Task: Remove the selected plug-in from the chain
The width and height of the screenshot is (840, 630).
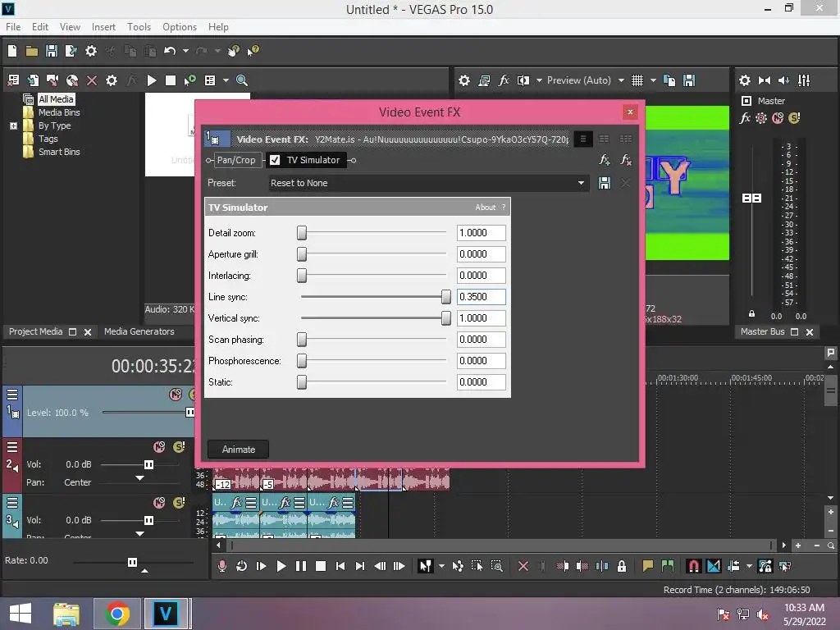Action: 625,160
